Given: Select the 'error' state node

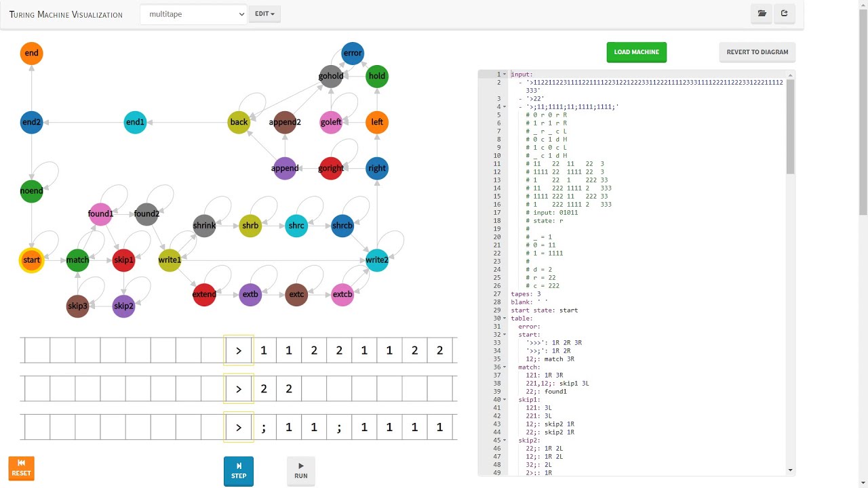Looking at the screenshot, I should point(353,53).
